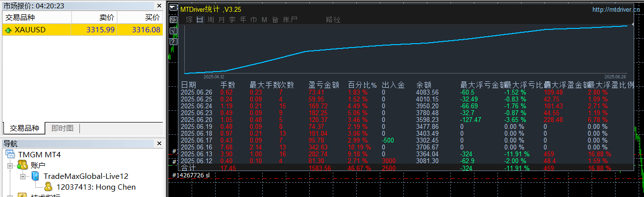
Task: Close the Navigator panel
Action: 159,144
